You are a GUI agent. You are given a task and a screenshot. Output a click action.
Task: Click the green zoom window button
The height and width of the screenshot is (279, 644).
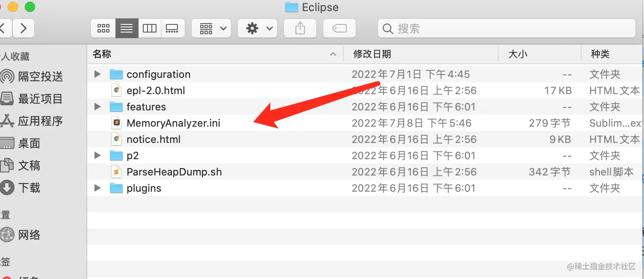[30, 7]
